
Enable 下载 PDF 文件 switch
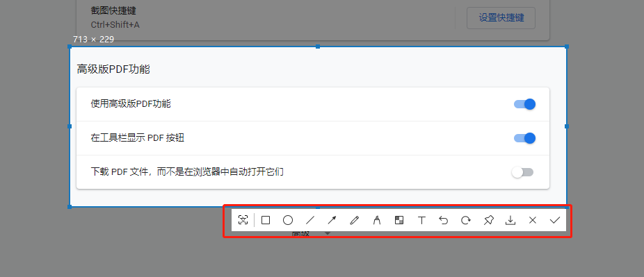point(522,172)
